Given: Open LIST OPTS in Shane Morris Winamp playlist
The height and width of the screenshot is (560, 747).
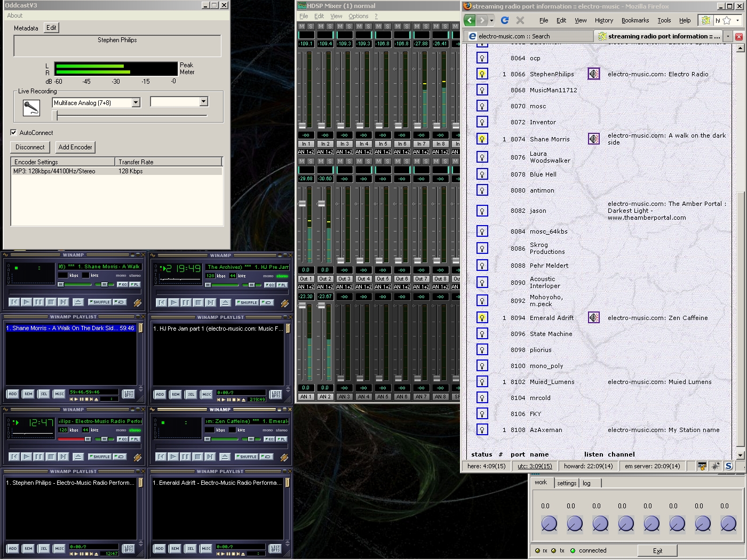Looking at the screenshot, I should (x=129, y=394).
